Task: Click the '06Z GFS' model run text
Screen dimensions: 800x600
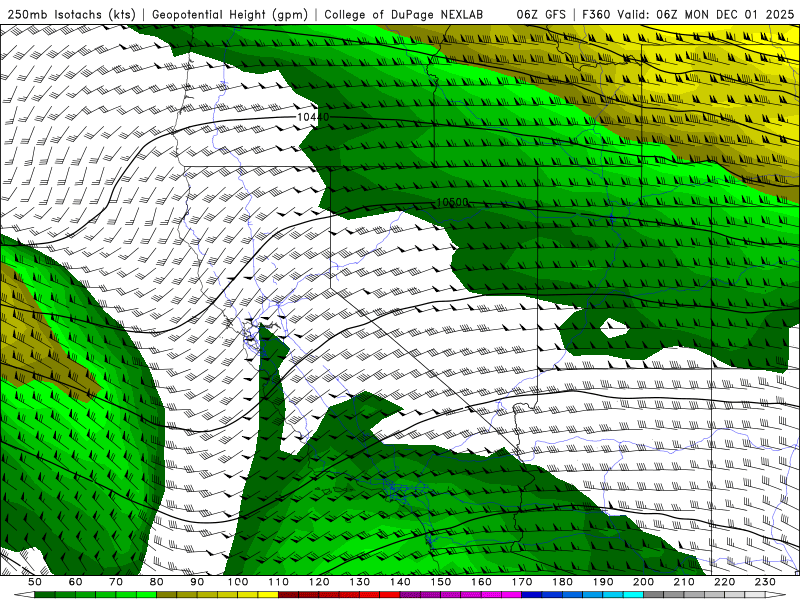Action: tap(541, 14)
